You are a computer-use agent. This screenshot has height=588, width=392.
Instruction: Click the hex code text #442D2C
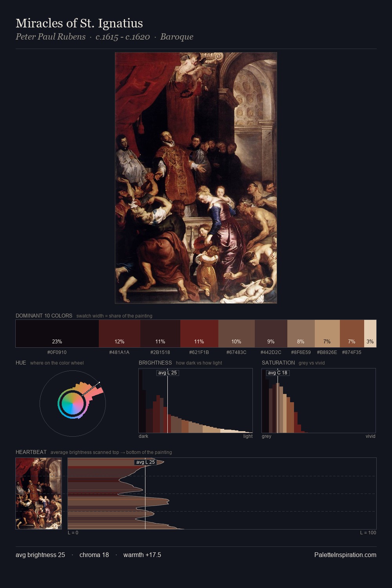pos(271,352)
